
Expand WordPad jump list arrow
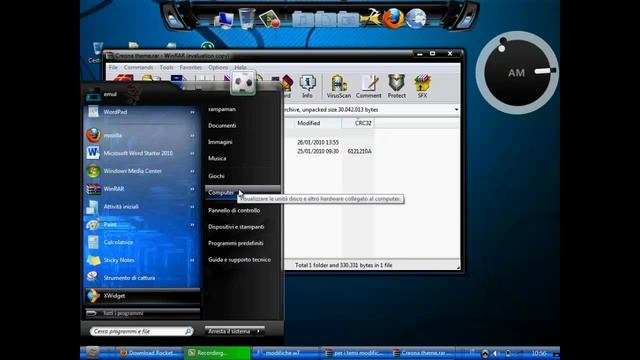pos(192,112)
